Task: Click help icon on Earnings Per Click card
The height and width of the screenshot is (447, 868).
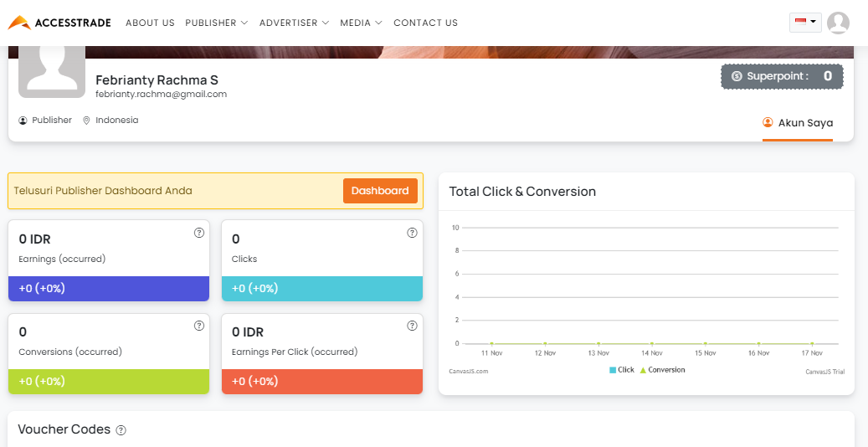Action: pos(412,326)
